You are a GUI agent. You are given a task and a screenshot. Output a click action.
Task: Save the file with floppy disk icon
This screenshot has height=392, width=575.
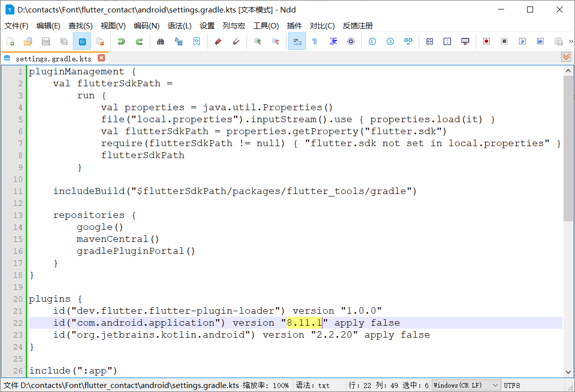tap(46, 41)
